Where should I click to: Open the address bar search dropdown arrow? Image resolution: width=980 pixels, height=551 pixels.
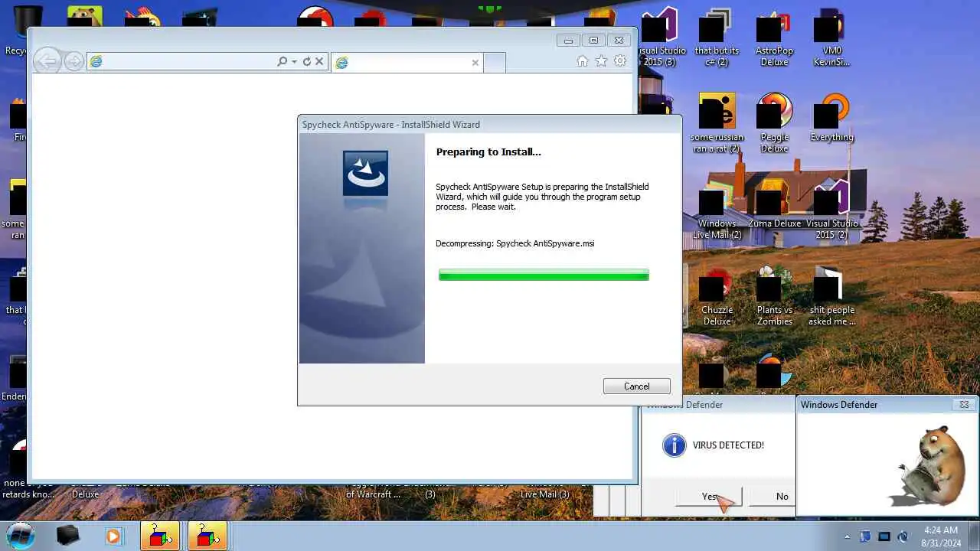click(x=294, y=62)
